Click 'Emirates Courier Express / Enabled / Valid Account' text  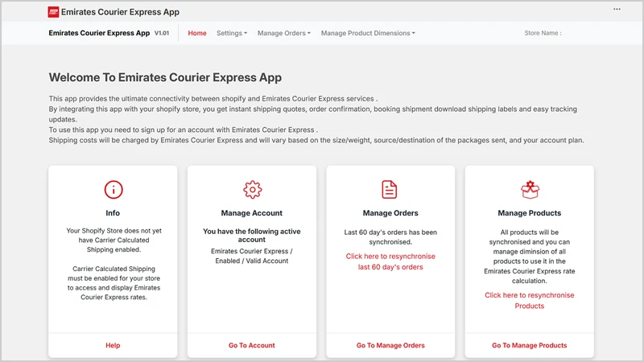[x=252, y=256]
